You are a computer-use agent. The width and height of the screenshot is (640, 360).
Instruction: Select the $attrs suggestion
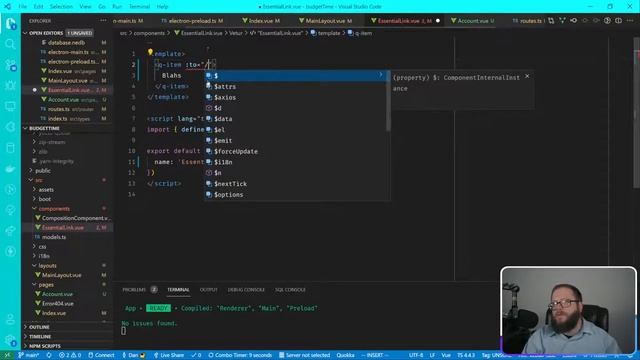(295, 87)
